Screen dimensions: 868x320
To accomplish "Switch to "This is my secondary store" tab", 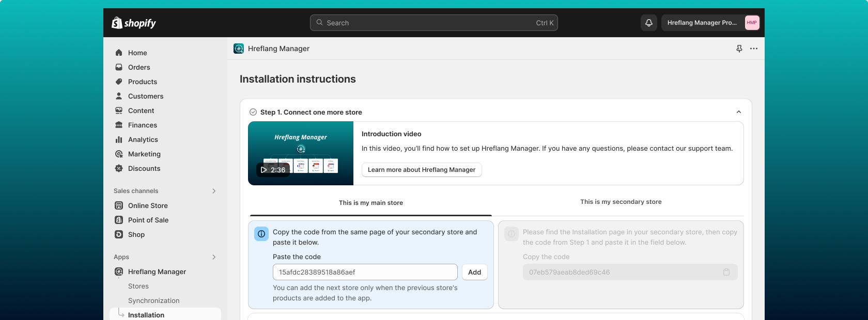I will coord(621,202).
